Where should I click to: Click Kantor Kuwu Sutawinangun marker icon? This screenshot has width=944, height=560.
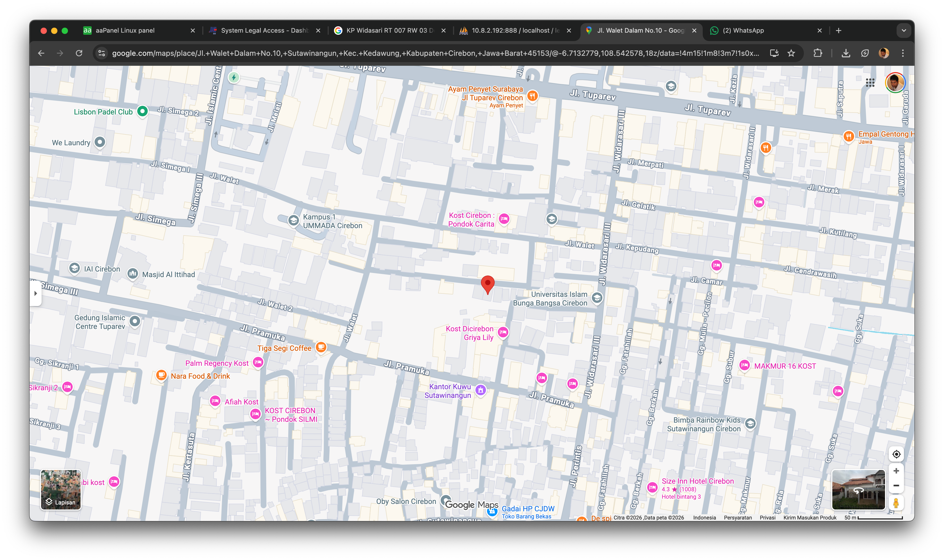click(x=480, y=390)
